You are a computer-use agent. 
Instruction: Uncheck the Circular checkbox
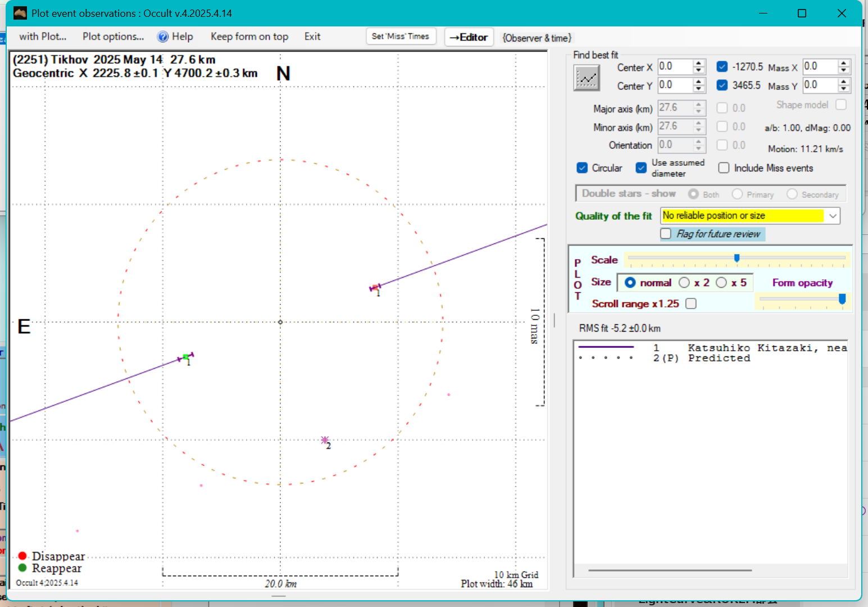pyautogui.click(x=582, y=168)
